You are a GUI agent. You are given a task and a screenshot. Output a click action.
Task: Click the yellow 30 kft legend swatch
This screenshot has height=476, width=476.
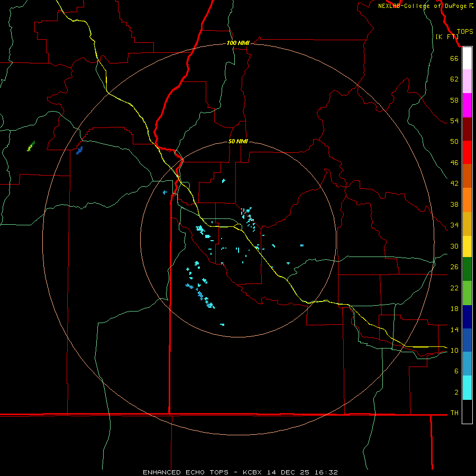click(467, 246)
